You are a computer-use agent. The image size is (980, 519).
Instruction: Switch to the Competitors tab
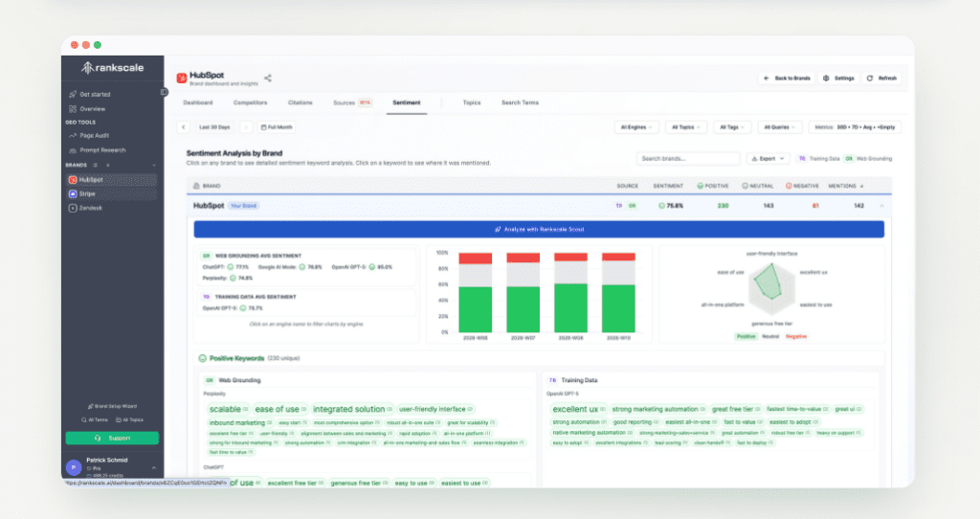click(250, 102)
